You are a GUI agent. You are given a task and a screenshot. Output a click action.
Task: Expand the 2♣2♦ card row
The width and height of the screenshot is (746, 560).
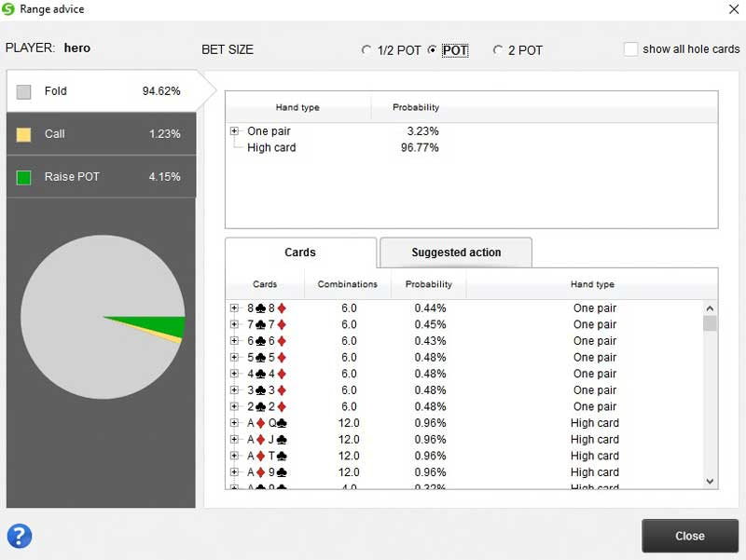point(233,406)
